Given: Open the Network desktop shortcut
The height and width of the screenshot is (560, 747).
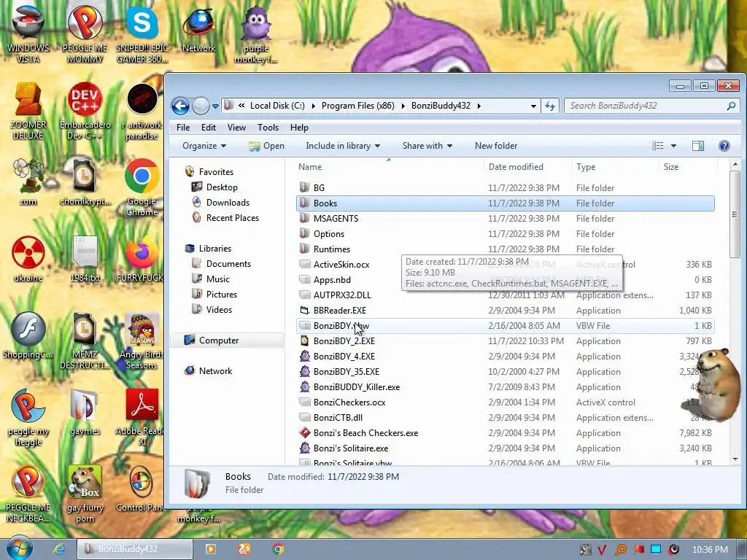Looking at the screenshot, I should 198,28.
